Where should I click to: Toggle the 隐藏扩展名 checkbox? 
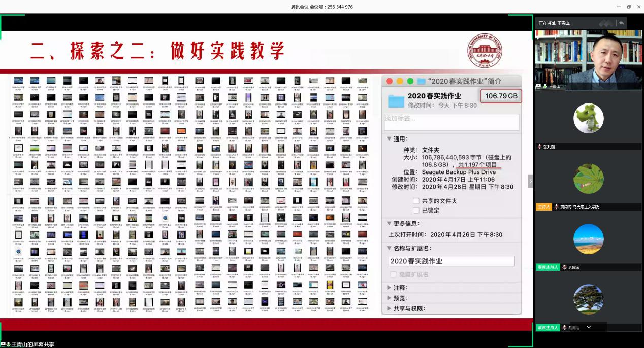pos(393,274)
